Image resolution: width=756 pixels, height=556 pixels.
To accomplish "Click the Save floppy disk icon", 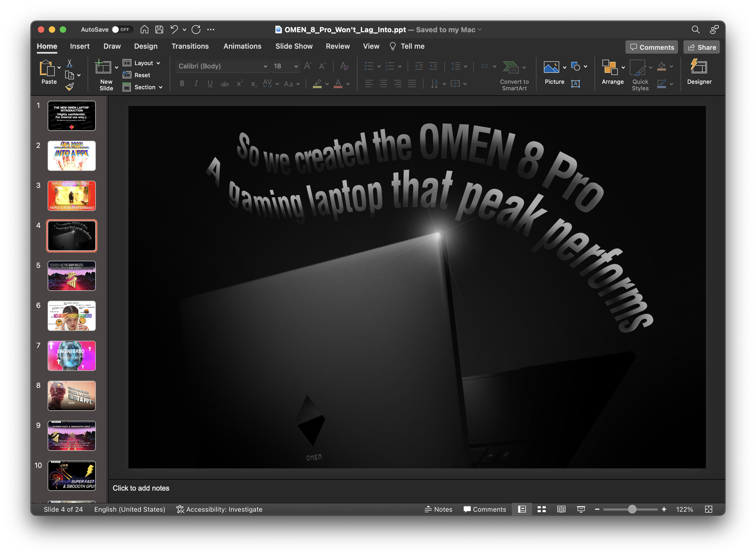I will [x=159, y=30].
